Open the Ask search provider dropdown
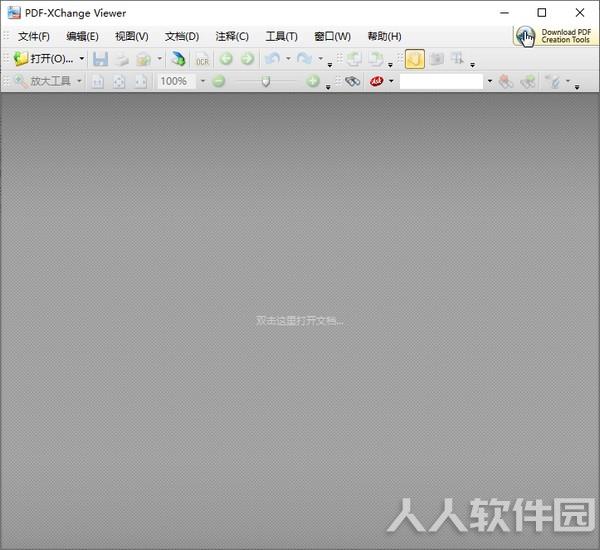 [391, 81]
